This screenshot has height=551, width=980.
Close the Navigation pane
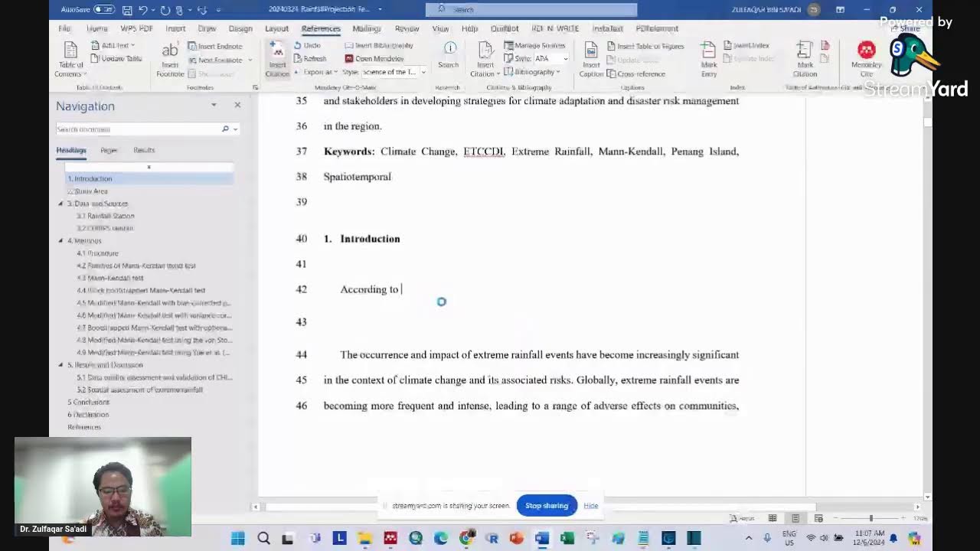(237, 105)
